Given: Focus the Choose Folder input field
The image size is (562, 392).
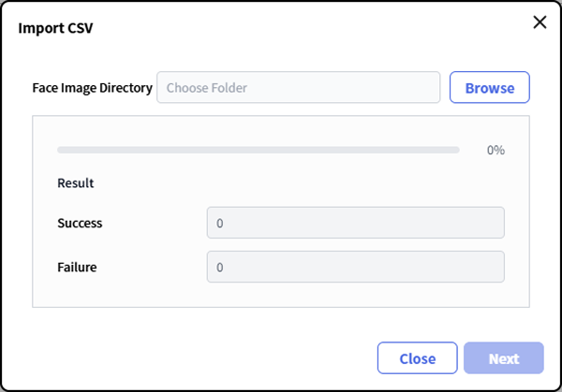Looking at the screenshot, I should (298, 88).
